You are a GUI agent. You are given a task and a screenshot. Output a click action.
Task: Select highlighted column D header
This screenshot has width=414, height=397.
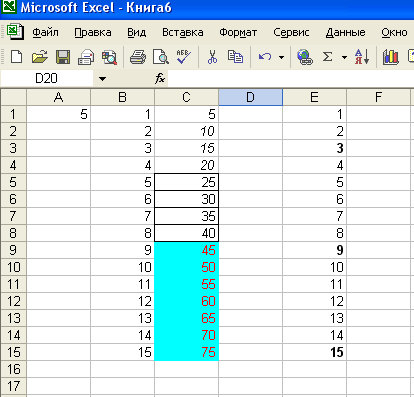click(x=250, y=97)
